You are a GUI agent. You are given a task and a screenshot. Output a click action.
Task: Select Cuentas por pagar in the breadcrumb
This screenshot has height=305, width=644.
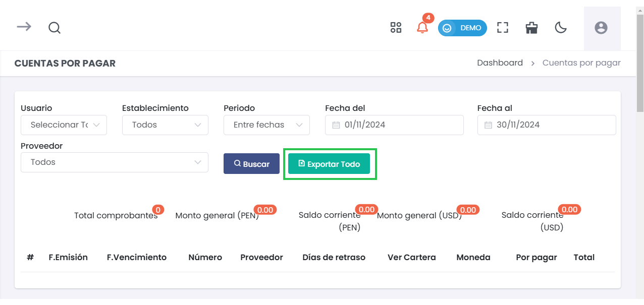coord(581,63)
